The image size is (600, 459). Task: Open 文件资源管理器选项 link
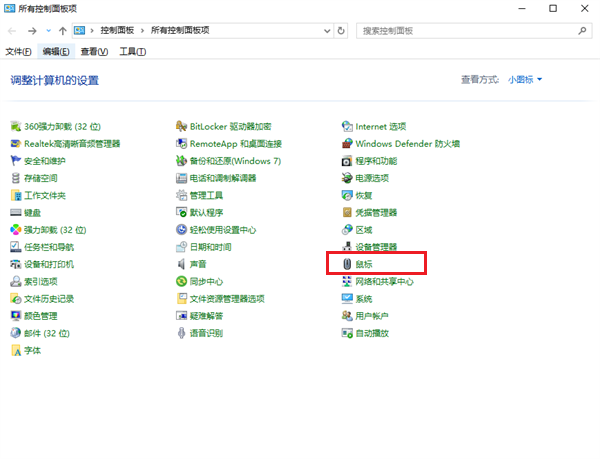pyautogui.click(x=227, y=299)
